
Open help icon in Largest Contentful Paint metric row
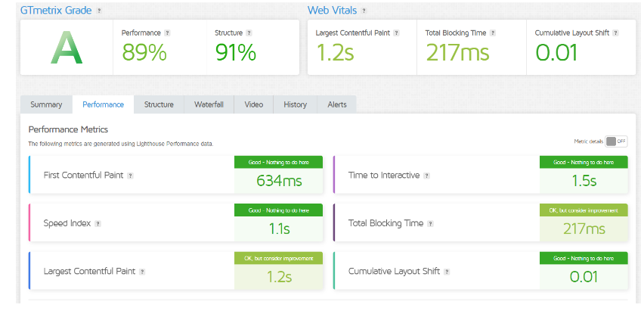click(142, 272)
